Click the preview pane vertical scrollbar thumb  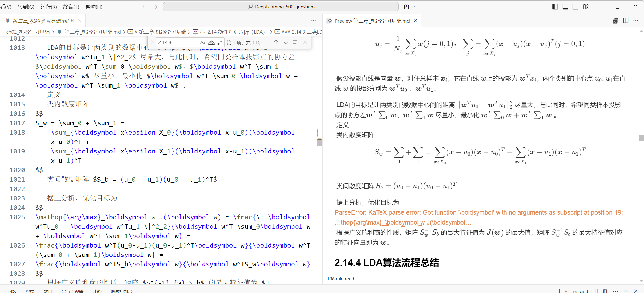[x=641, y=138]
